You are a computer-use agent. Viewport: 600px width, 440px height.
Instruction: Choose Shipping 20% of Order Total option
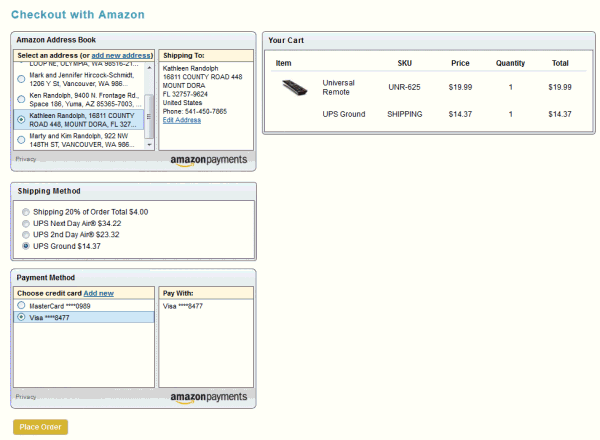tap(26, 212)
